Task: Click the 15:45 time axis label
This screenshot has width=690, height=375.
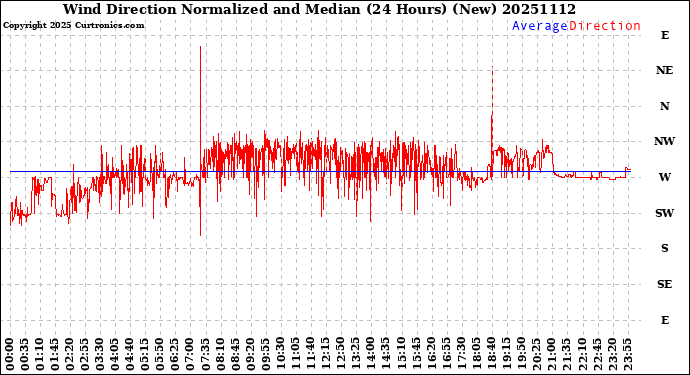Action: click(x=416, y=354)
